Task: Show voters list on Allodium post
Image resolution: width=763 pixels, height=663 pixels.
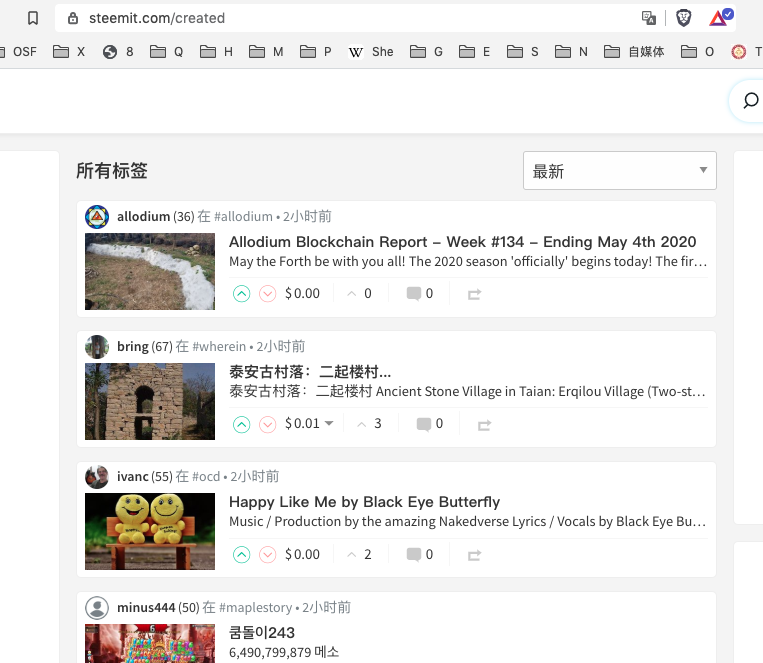Action: (x=359, y=294)
